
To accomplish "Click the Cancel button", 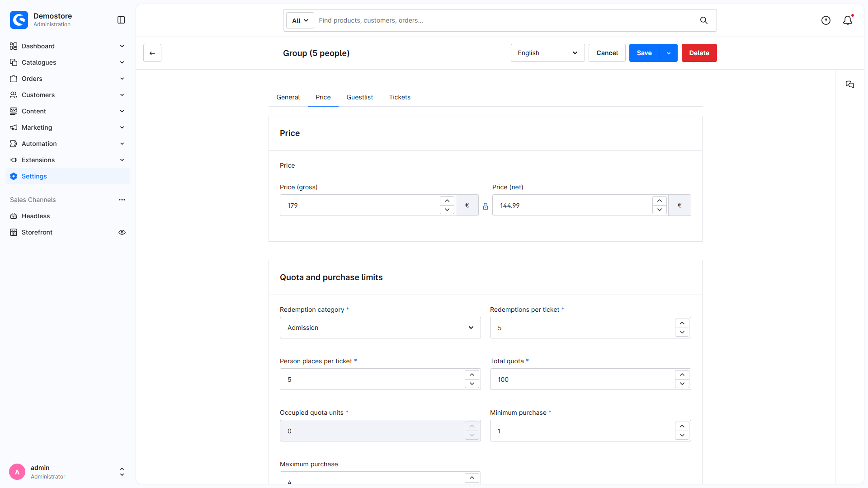I will pos(607,53).
